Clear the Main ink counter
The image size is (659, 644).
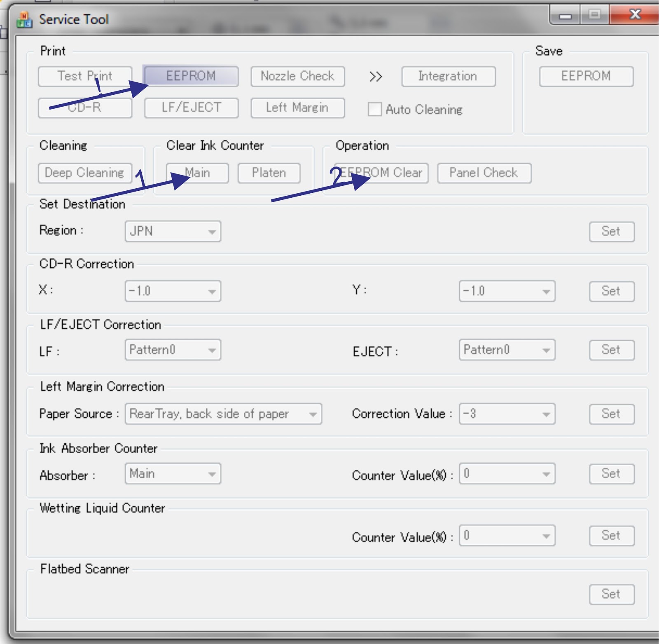[x=197, y=173]
